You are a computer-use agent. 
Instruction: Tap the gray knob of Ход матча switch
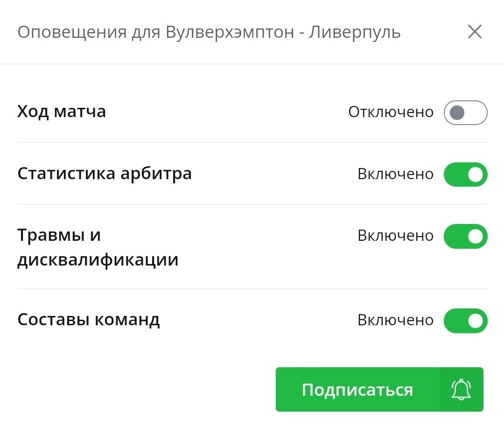pos(457,112)
